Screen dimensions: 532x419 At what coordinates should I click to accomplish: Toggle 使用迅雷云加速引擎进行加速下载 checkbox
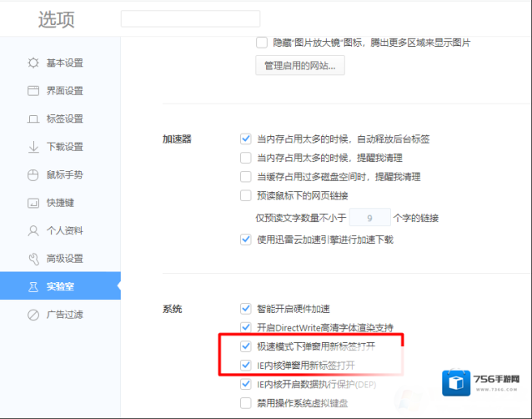click(x=245, y=240)
